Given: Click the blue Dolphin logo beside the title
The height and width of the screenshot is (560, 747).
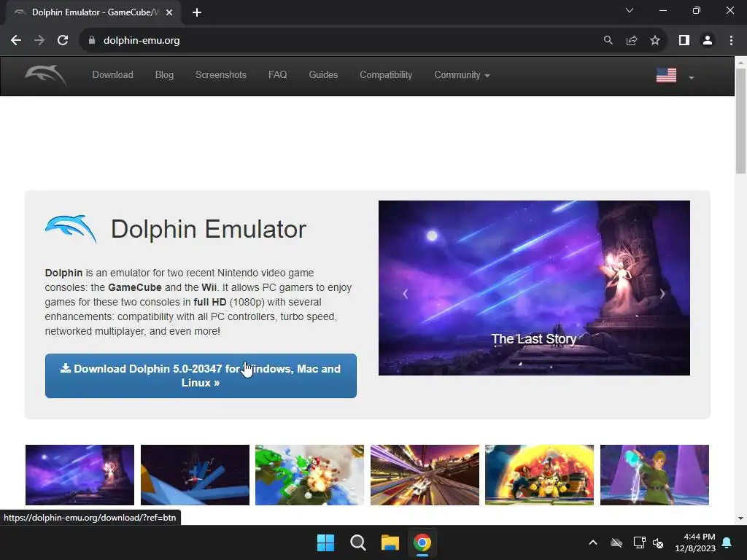Looking at the screenshot, I should (x=71, y=228).
